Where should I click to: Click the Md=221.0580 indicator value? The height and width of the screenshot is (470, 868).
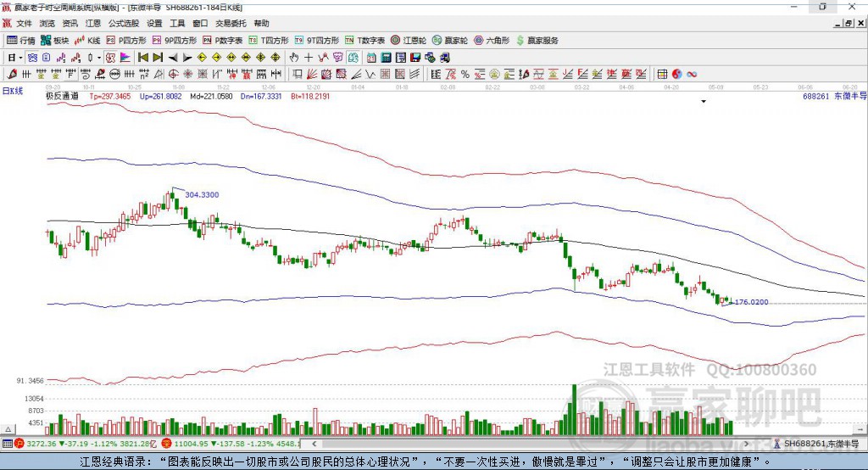[211, 96]
